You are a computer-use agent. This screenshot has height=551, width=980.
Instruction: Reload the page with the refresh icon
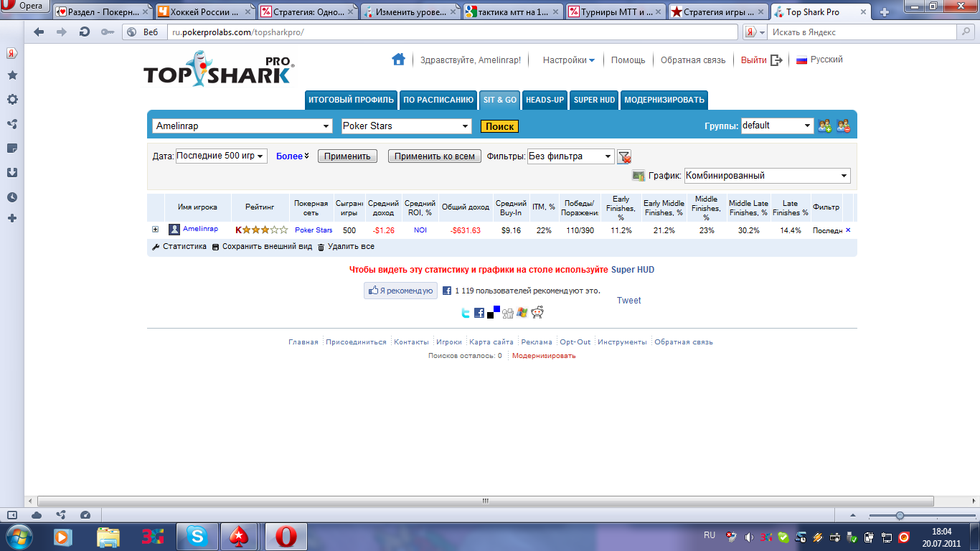click(85, 32)
